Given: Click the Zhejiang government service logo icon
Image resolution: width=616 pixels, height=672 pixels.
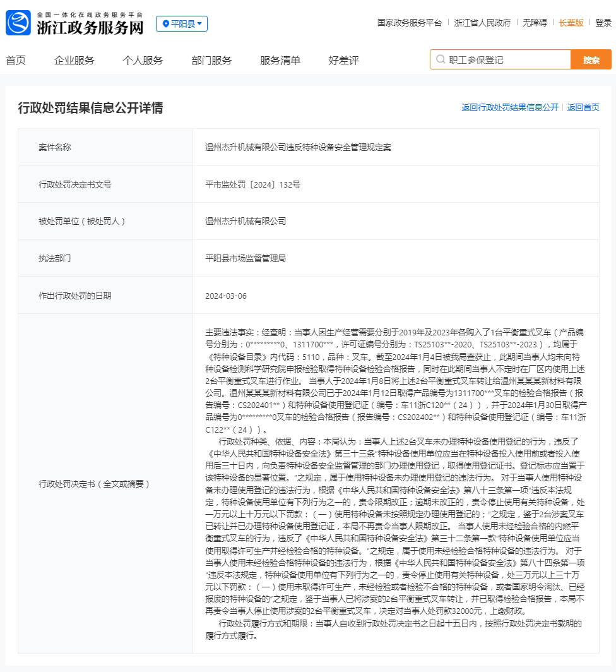Looking at the screenshot, I should (18, 23).
